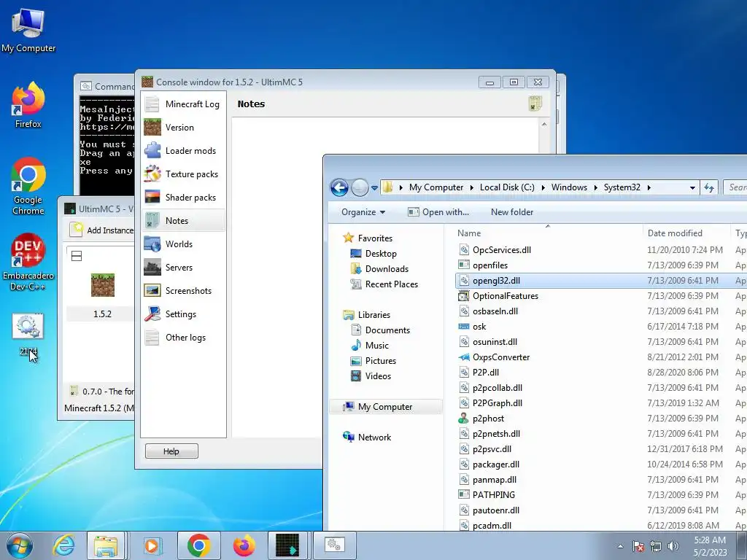Open the address bar history dropdown

coord(693,187)
